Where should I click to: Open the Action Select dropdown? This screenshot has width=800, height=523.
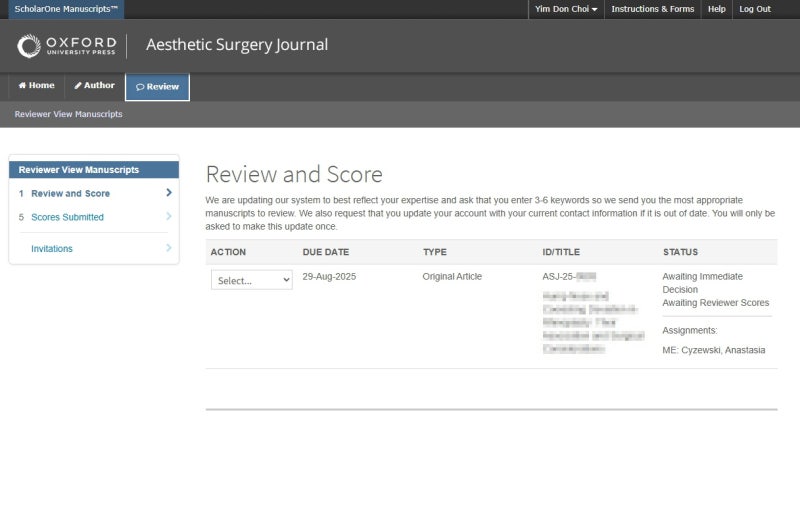(252, 280)
